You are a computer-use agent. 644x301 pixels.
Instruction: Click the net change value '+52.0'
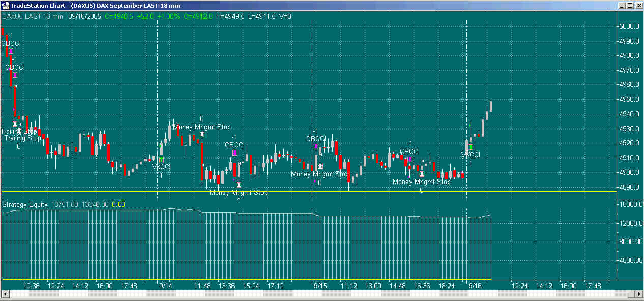point(145,16)
